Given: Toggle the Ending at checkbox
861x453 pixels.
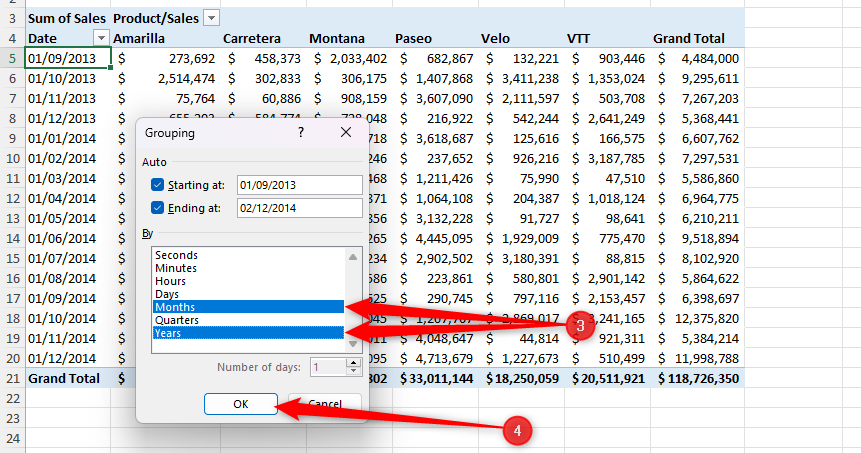Looking at the screenshot, I should 157,208.
